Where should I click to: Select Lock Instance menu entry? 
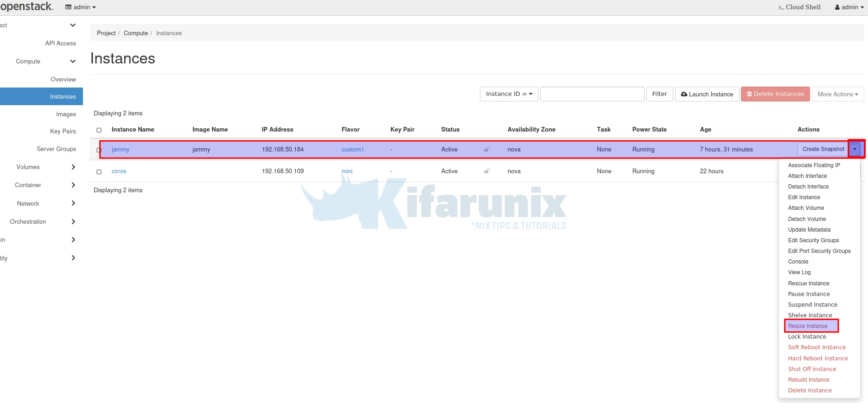coord(807,337)
